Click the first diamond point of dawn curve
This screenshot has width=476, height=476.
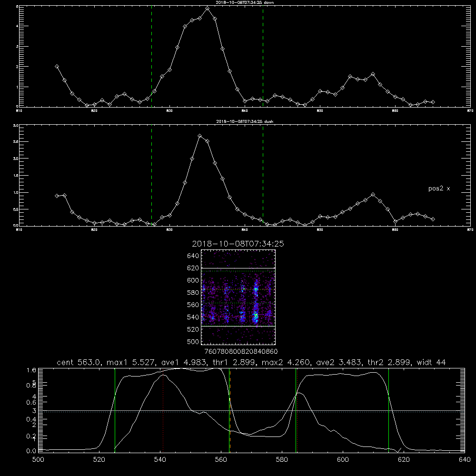click(x=57, y=67)
